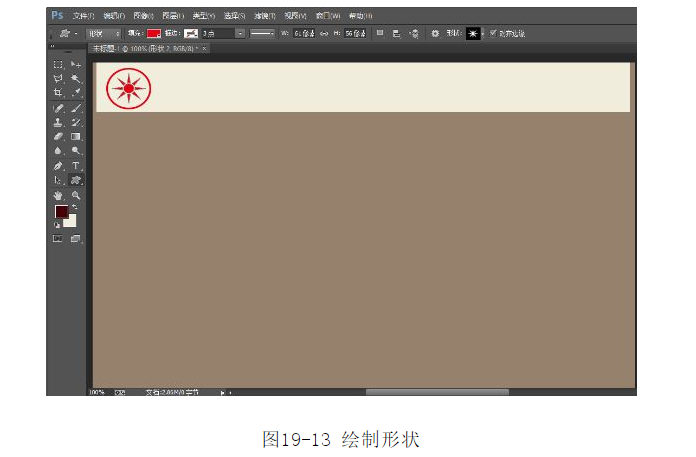Select the Rectangular Marquee tool

coord(58,64)
